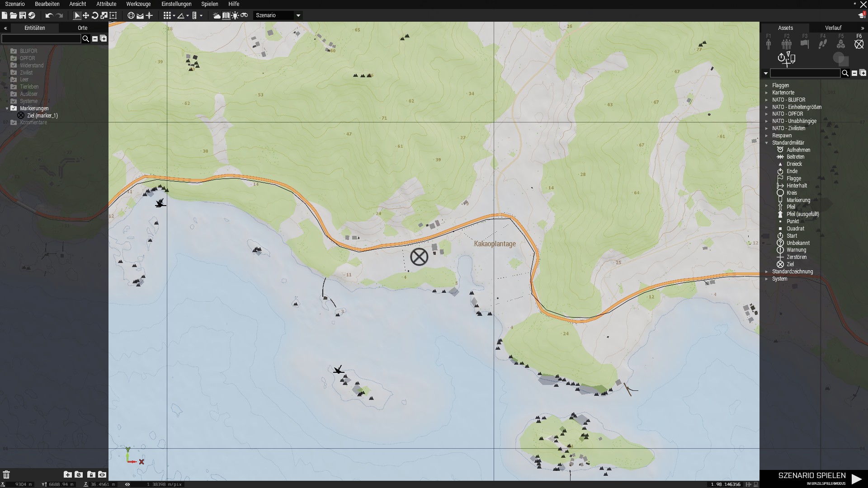The width and height of the screenshot is (868, 488).
Task: Toggle the Markierungen layer checkbox
Action: click(14, 108)
